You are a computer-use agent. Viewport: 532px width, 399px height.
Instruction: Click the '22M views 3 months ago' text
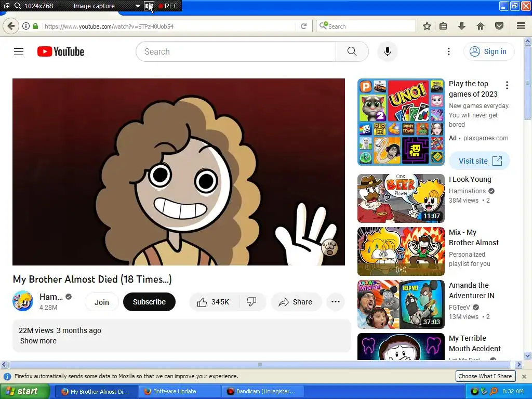pyautogui.click(x=60, y=330)
